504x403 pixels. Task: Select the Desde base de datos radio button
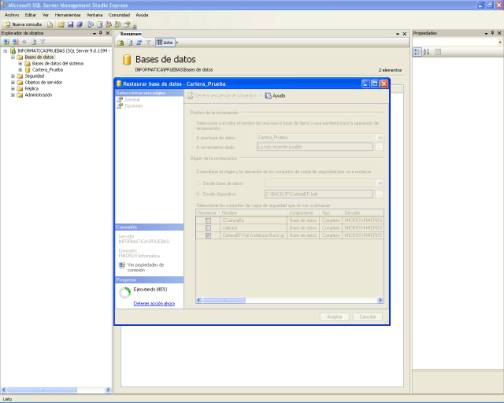point(199,184)
